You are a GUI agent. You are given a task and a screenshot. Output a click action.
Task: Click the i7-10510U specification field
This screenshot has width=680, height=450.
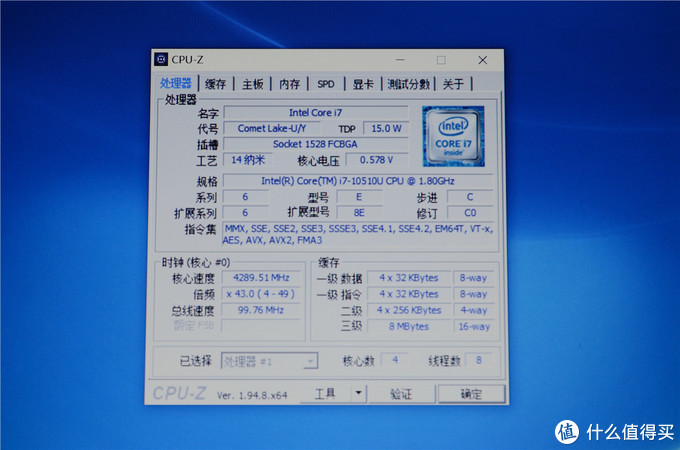tap(358, 181)
